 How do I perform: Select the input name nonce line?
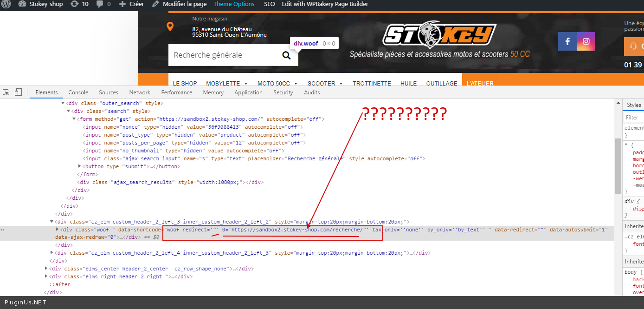[x=193, y=127]
